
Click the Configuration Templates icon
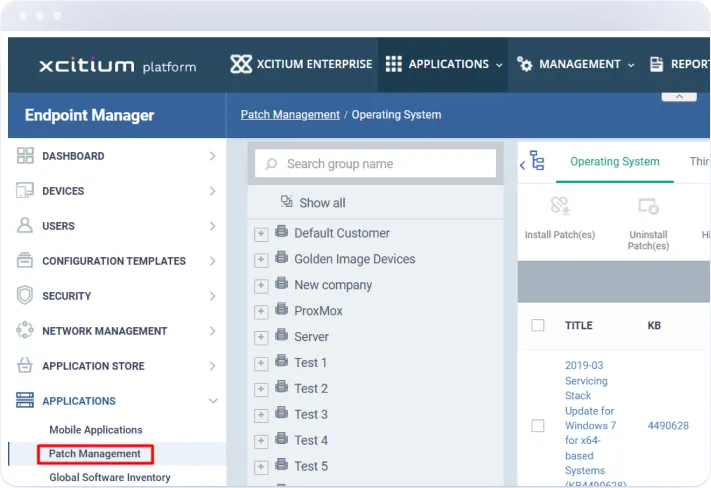point(25,260)
